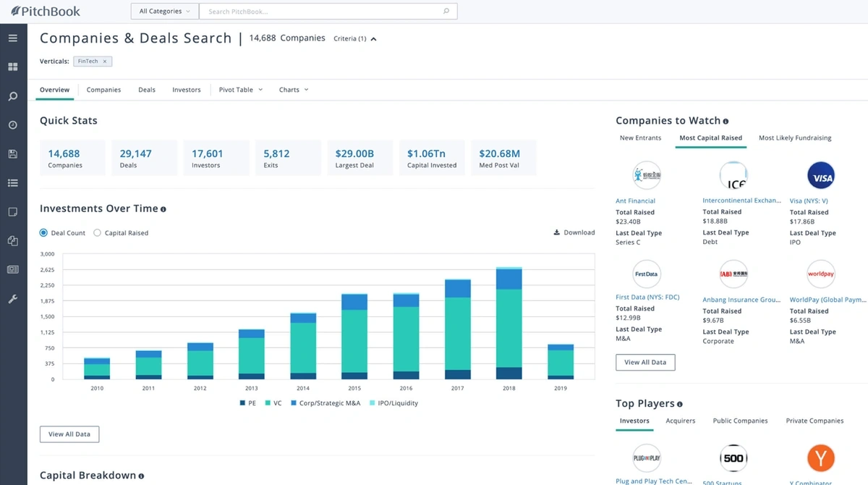
Task: Select the Deal Count radio button
Action: 44,233
